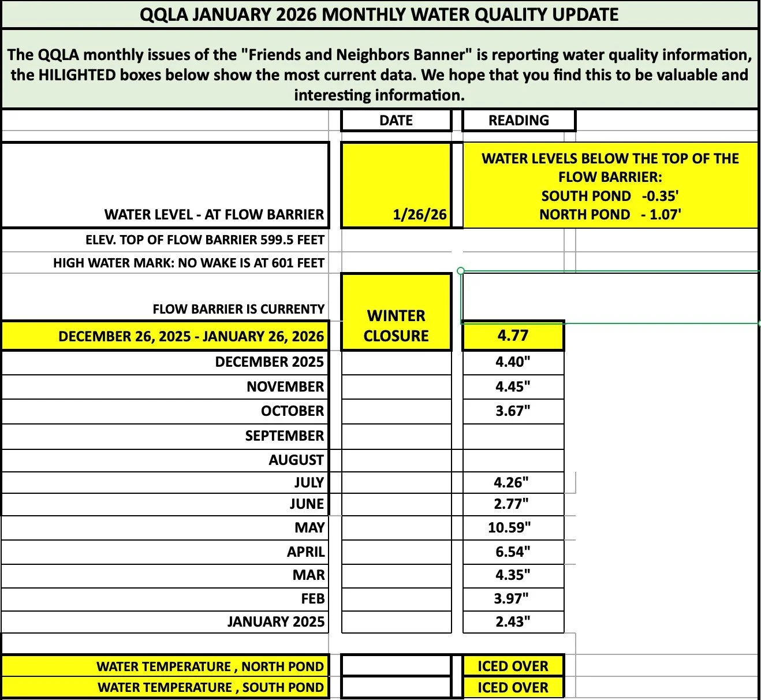Select the highlighted 4.77 reading cell

(x=513, y=336)
